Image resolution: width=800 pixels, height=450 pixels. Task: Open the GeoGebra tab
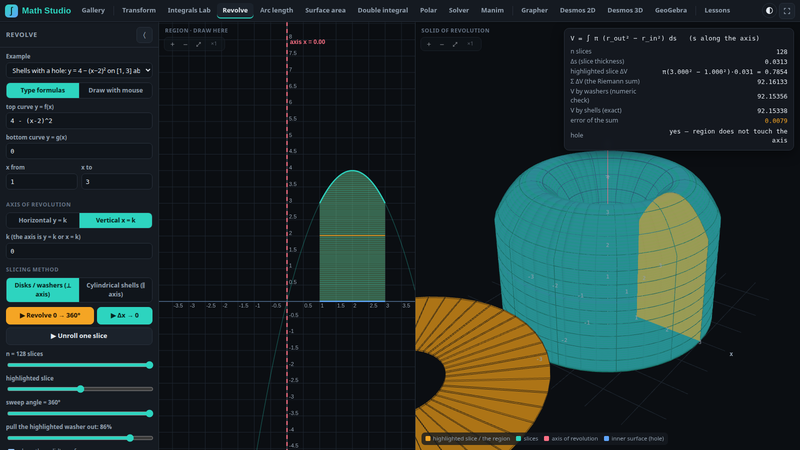(671, 10)
